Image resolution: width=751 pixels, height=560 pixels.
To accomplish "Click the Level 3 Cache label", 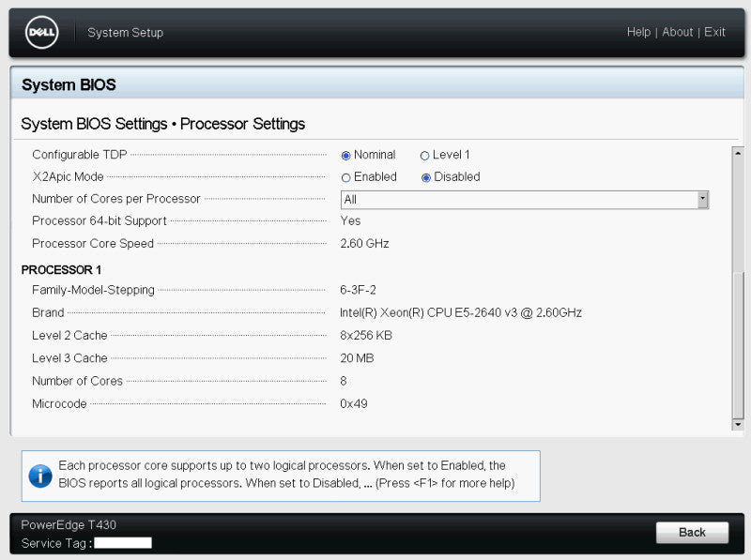I will 69,358.
